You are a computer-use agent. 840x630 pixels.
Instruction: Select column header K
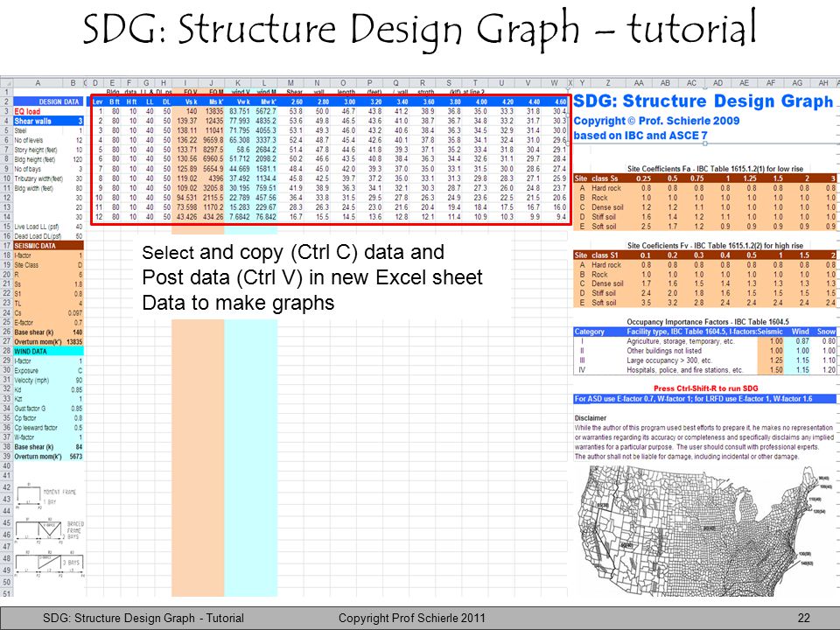coord(238,83)
